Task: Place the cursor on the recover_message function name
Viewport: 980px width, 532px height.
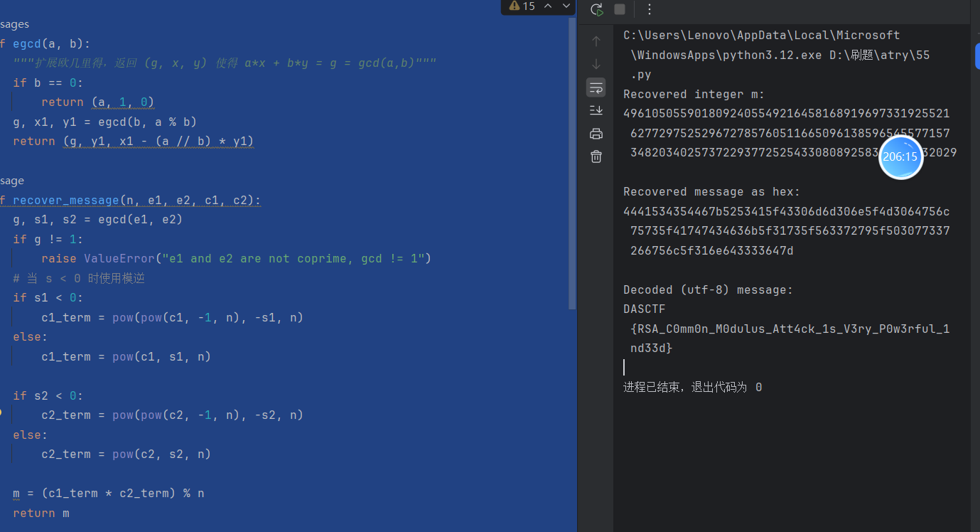Action: [65, 201]
